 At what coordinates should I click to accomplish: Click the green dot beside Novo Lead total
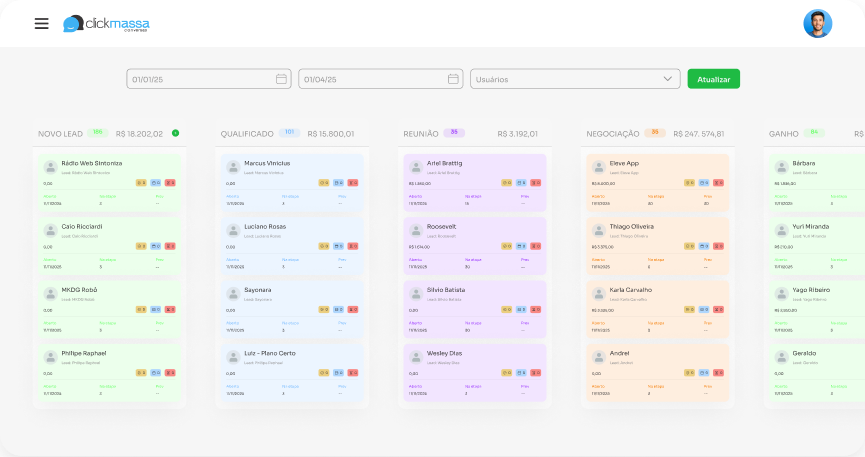pyautogui.click(x=175, y=132)
